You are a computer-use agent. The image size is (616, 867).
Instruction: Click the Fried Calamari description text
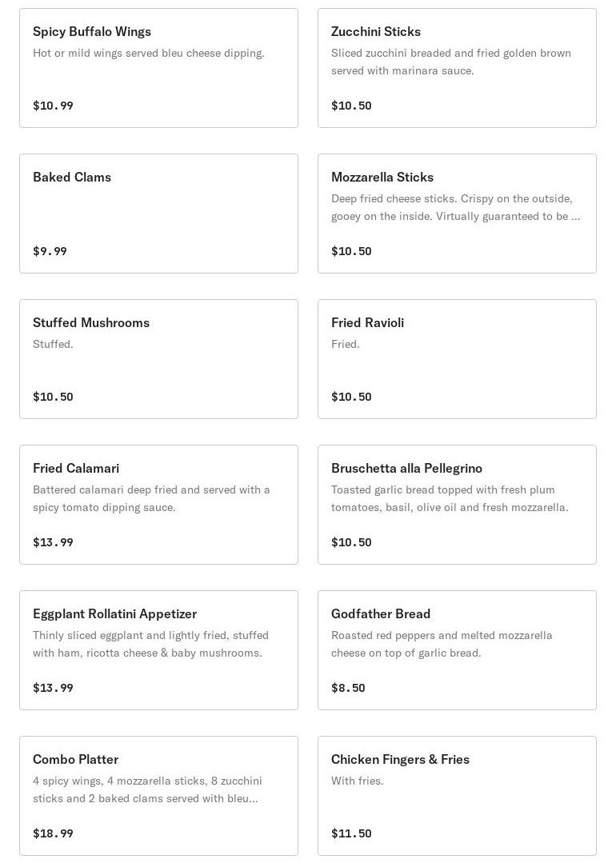tap(151, 498)
